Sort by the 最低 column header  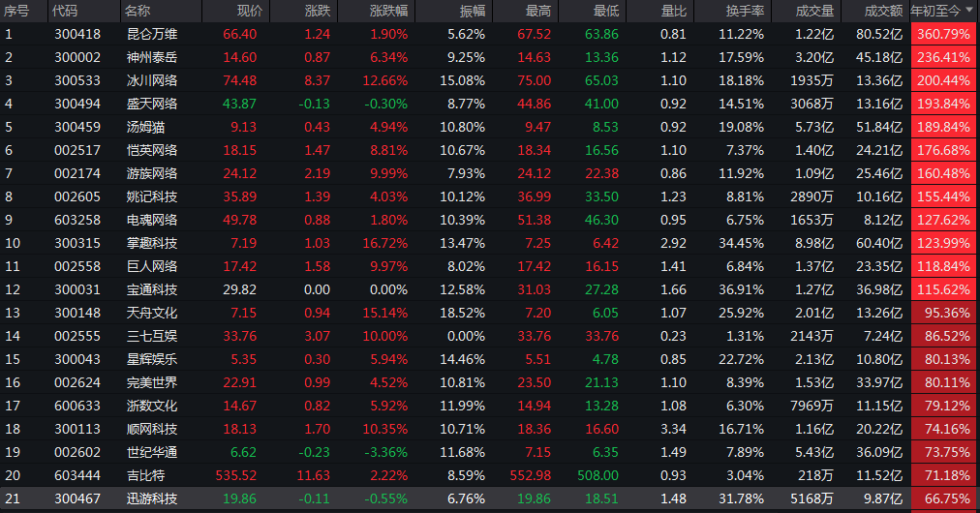coord(606,11)
